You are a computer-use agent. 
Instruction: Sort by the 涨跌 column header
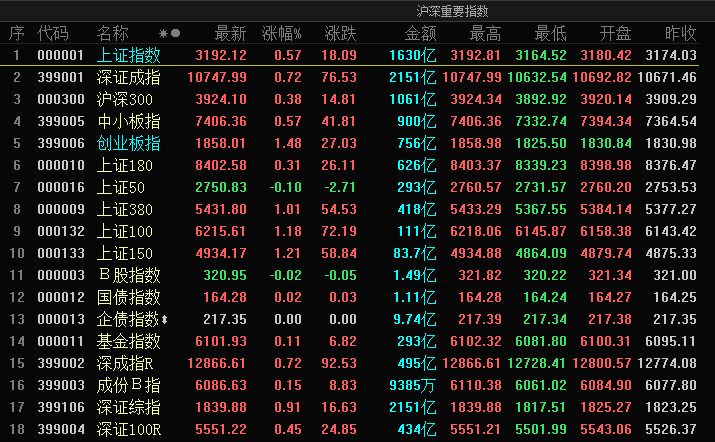tap(340, 33)
